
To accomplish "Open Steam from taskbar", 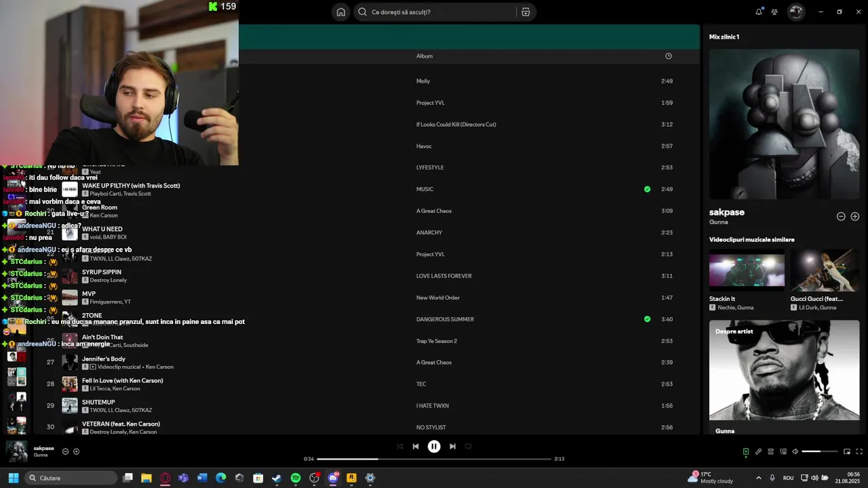I will [x=277, y=478].
